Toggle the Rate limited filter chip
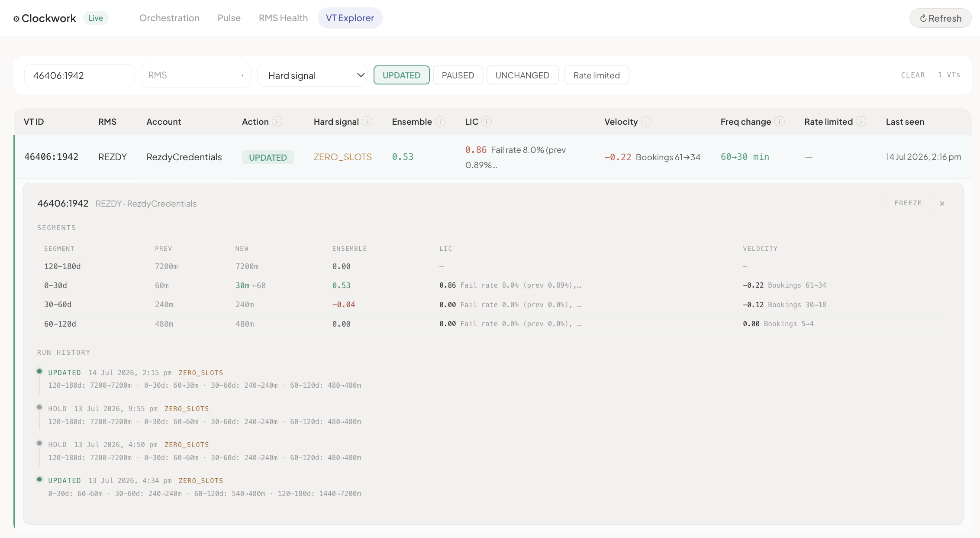The image size is (980, 538). click(x=596, y=75)
